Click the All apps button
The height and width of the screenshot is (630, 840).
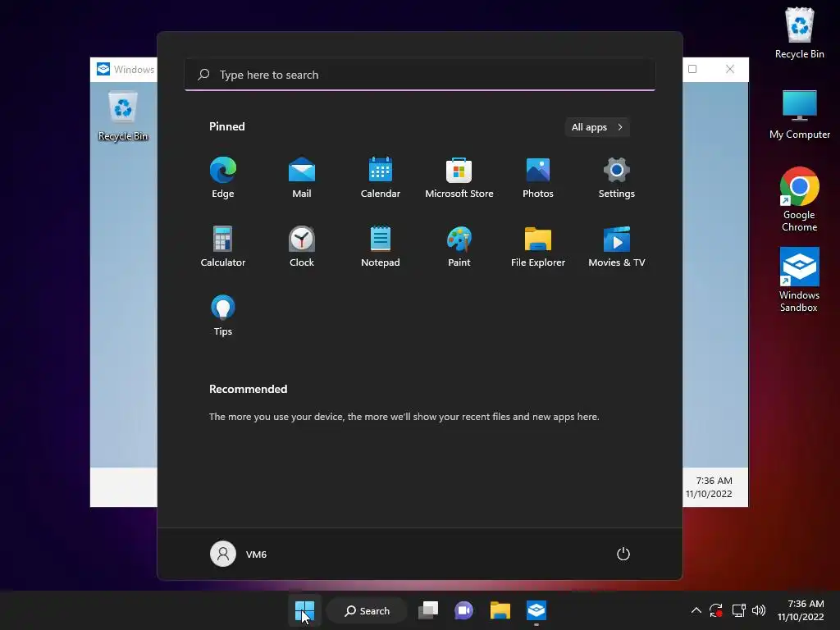(x=597, y=127)
